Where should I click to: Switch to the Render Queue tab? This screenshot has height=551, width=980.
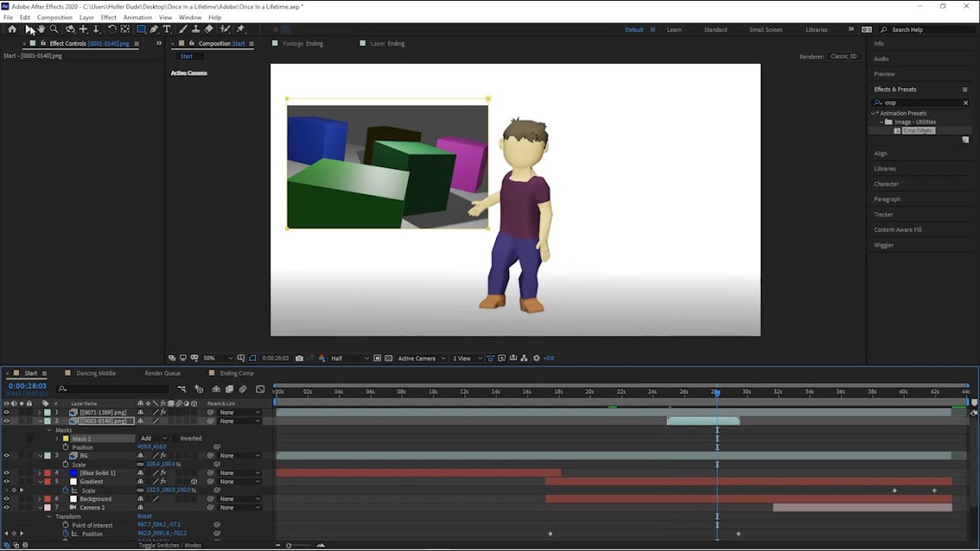[x=162, y=373]
